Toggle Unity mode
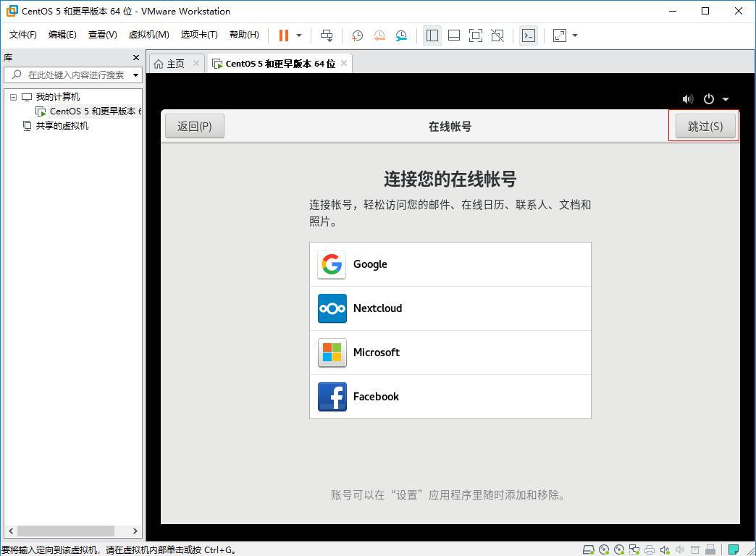The image size is (756, 556). (x=497, y=35)
